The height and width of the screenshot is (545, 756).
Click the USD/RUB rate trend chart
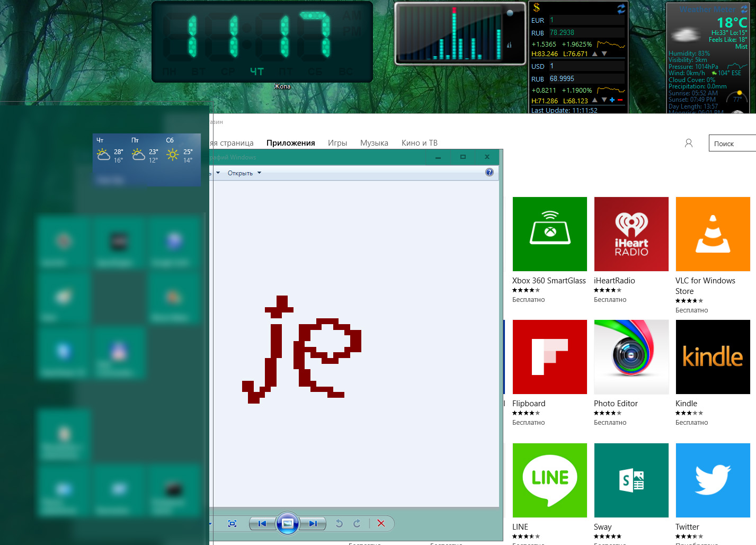pos(611,91)
